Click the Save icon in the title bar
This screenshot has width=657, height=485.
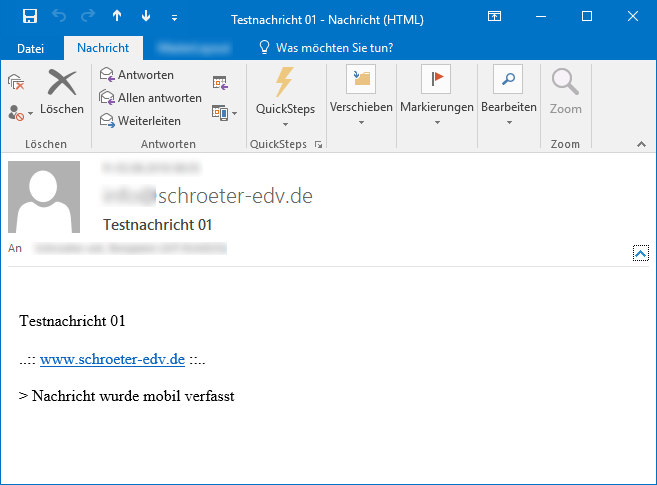tap(30, 17)
